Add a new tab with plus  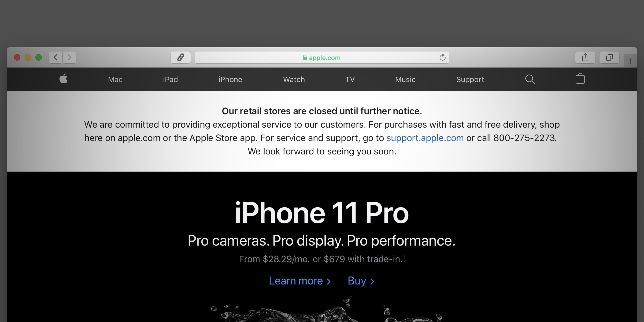pos(630,61)
